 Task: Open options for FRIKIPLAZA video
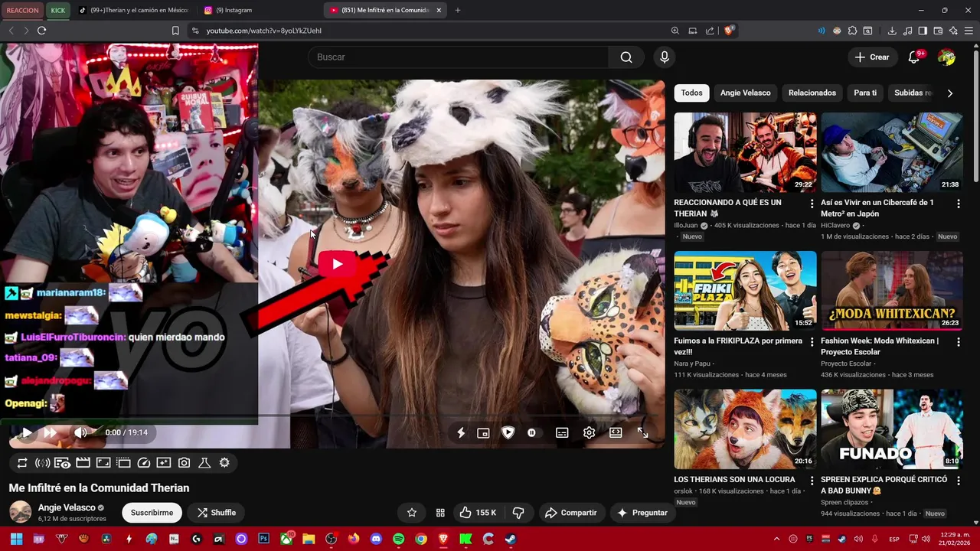[812, 342]
